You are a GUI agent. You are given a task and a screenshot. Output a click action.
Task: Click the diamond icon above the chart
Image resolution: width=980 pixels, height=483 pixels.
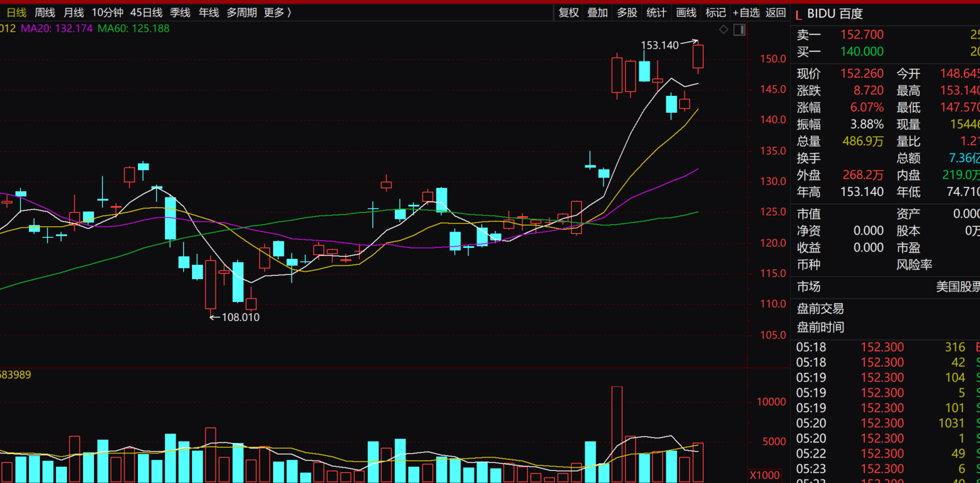[723, 30]
